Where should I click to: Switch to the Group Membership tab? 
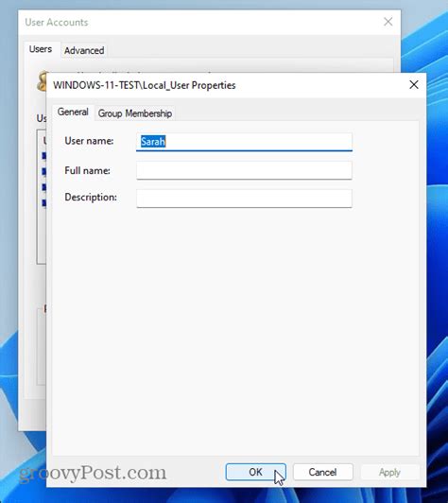135,113
